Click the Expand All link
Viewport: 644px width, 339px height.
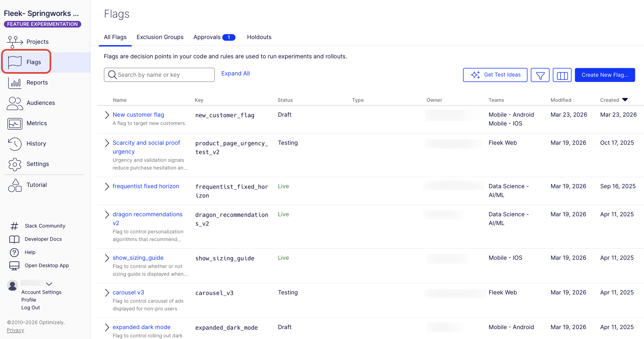click(235, 73)
